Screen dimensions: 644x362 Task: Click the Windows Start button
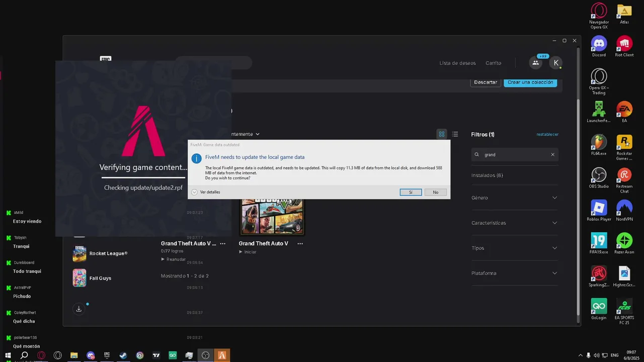(8, 355)
